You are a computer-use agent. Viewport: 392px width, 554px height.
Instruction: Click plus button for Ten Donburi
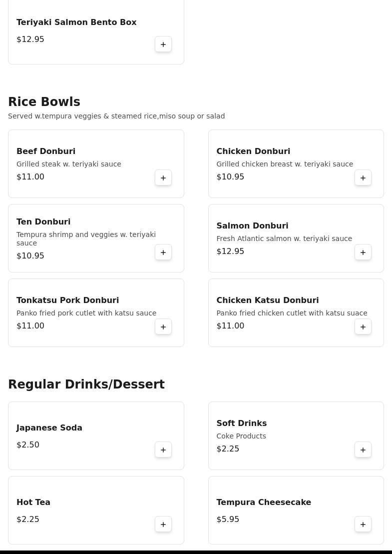coord(163,252)
